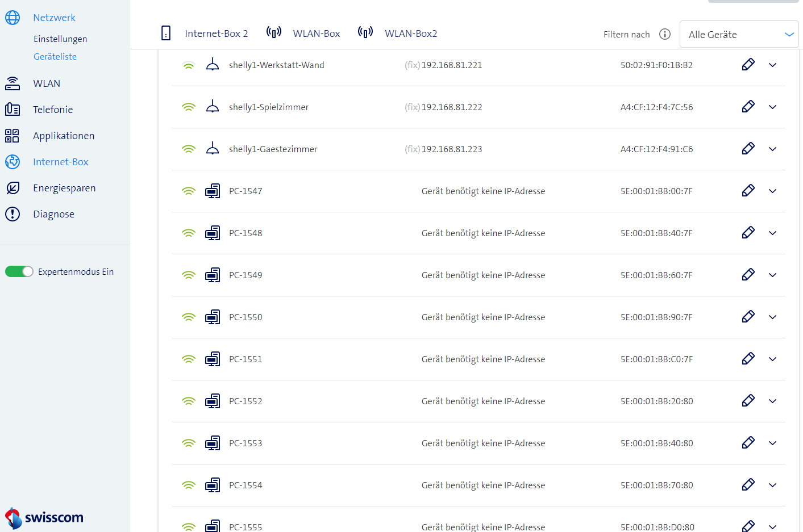803x532 pixels.
Task: Expand the PC-1554 device row
Action: point(772,485)
